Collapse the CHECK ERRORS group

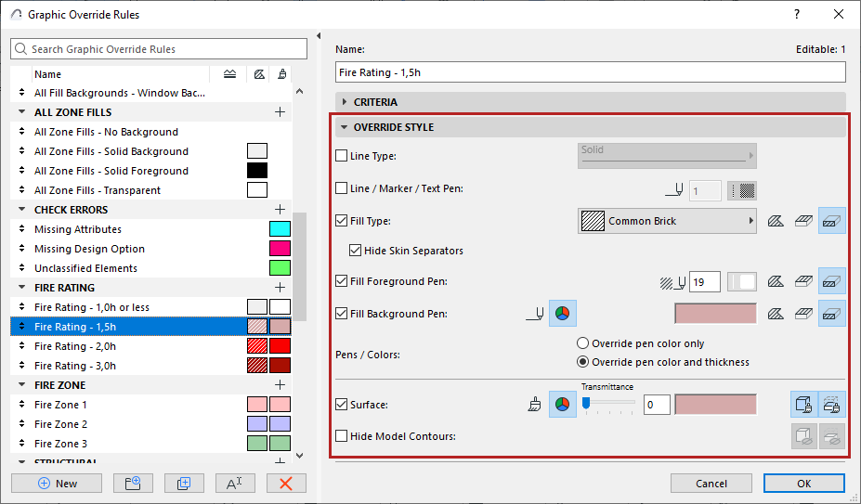tap(22, 209)
